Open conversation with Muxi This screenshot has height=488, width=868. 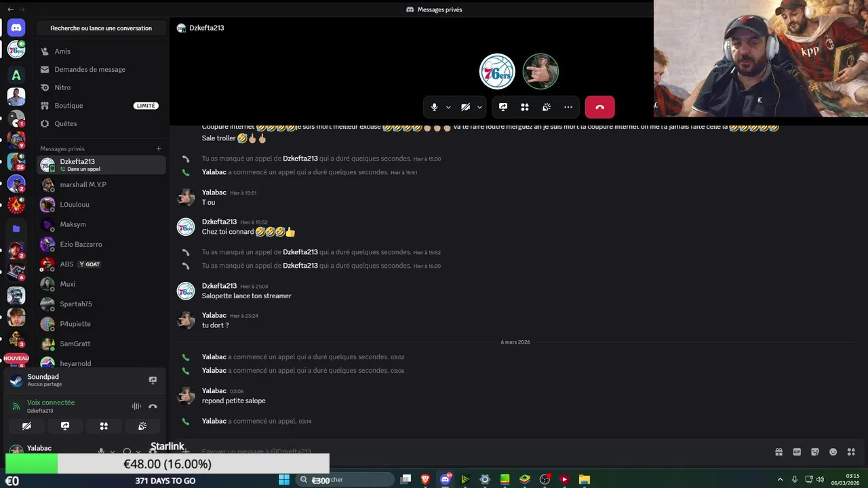pos(101,284)
